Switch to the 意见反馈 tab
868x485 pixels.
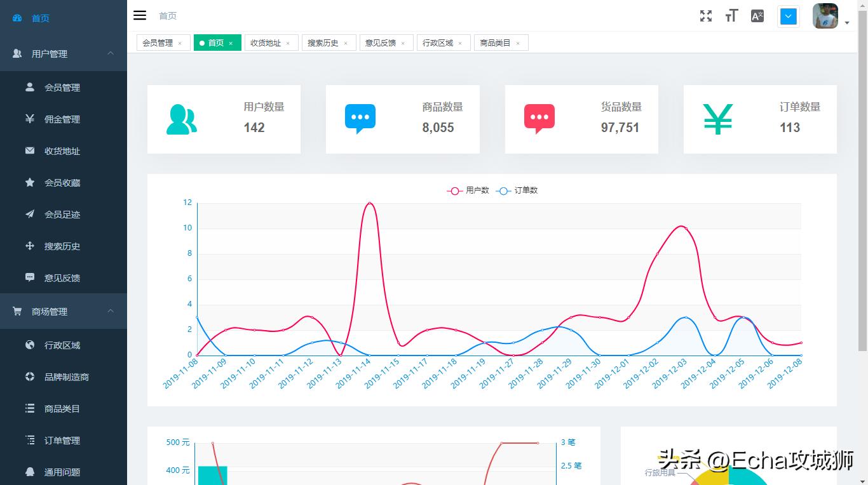coord(380,43)
